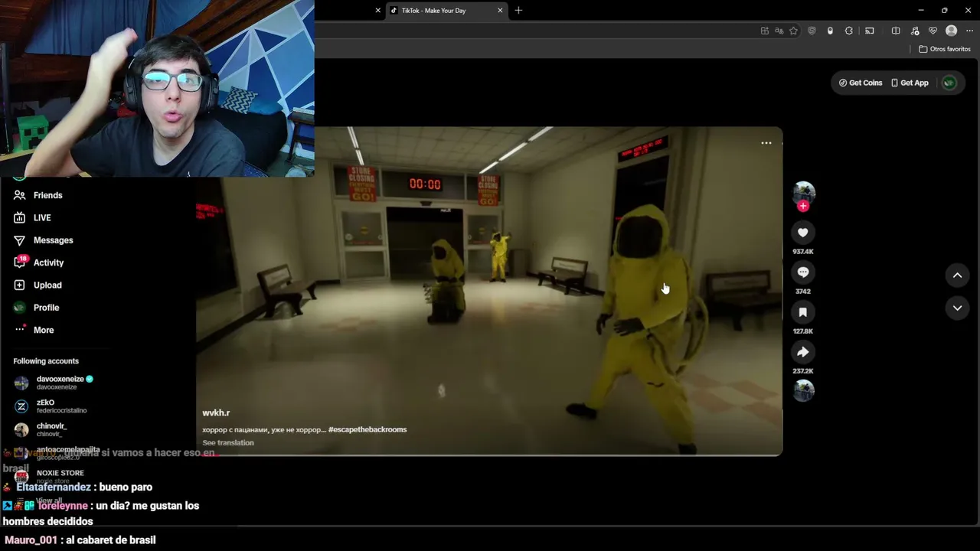Open the spinning sound disc thumbnail
The height and width of the screenshot is (551, 980).
pos(803,391)
